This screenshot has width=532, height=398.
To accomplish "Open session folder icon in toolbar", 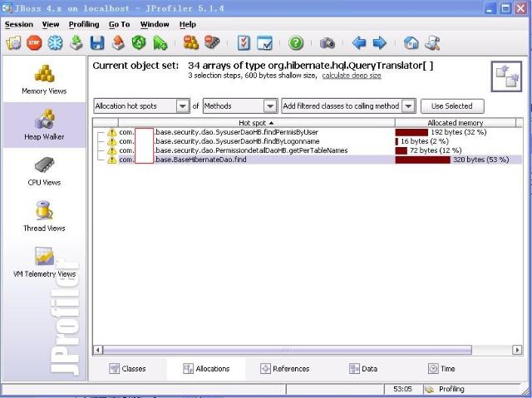I will [x=13, y=43].
